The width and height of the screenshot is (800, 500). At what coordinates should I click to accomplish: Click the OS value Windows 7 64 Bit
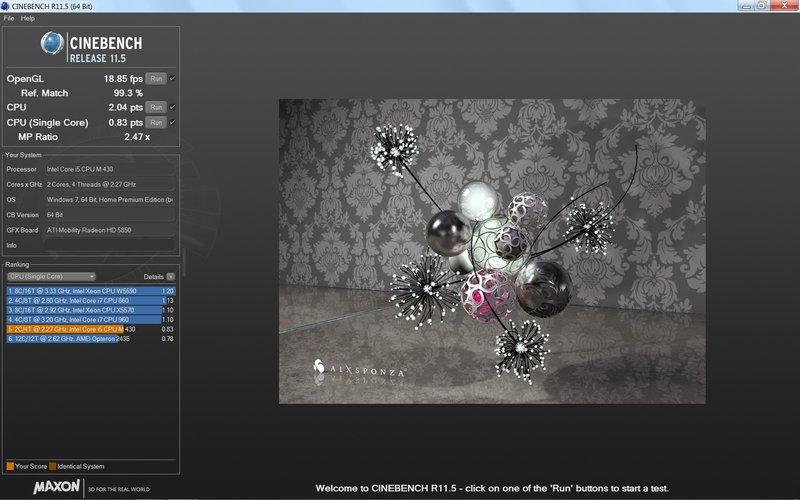(x=110, y=199)
